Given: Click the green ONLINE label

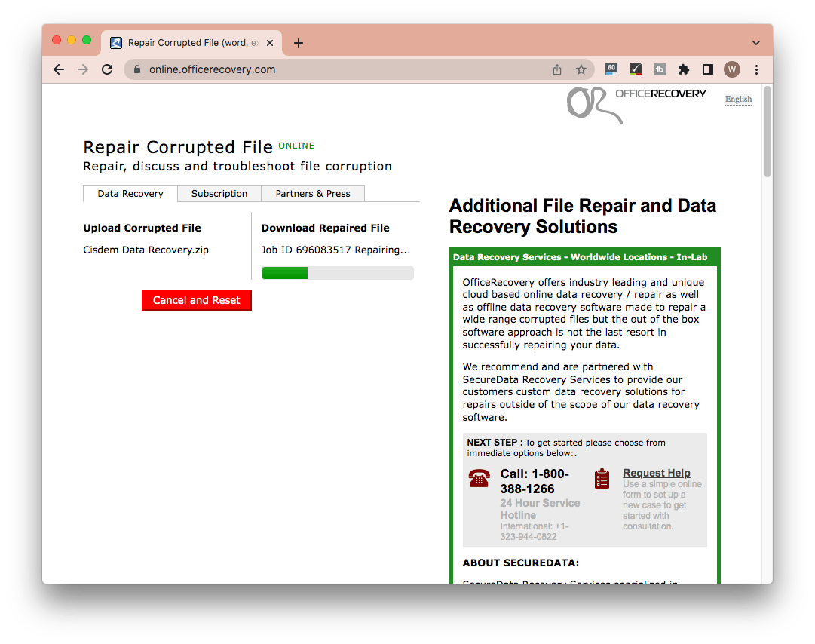Looking at the screenshot, I should point(296,146).
